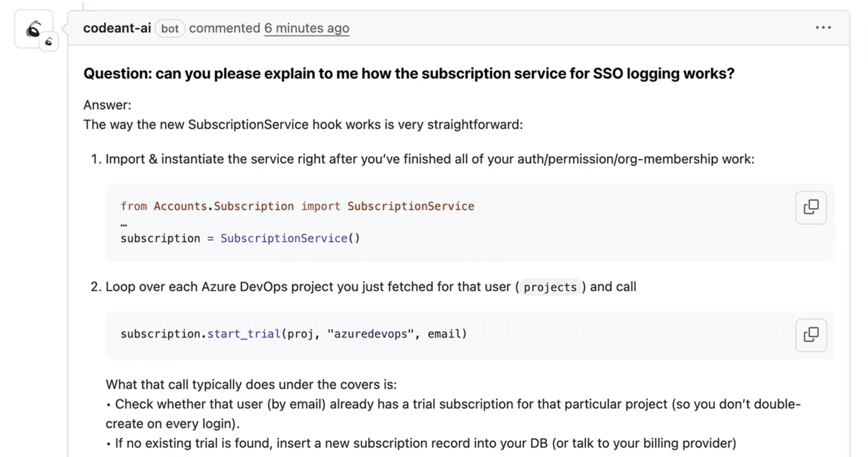Click the 'from Accounts.Subscription' import line
This screenshot has height=457, width=868.
pyautogui.click(x=207, y=206)
